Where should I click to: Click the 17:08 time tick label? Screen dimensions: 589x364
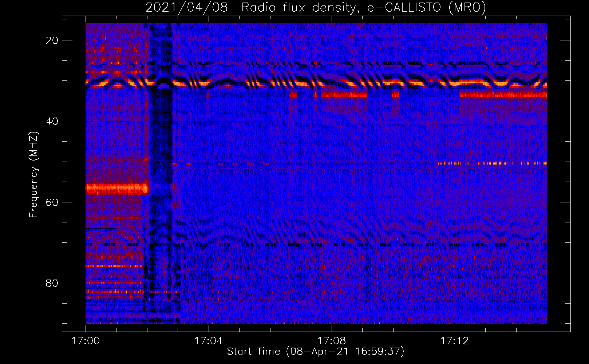coord(332,341)
